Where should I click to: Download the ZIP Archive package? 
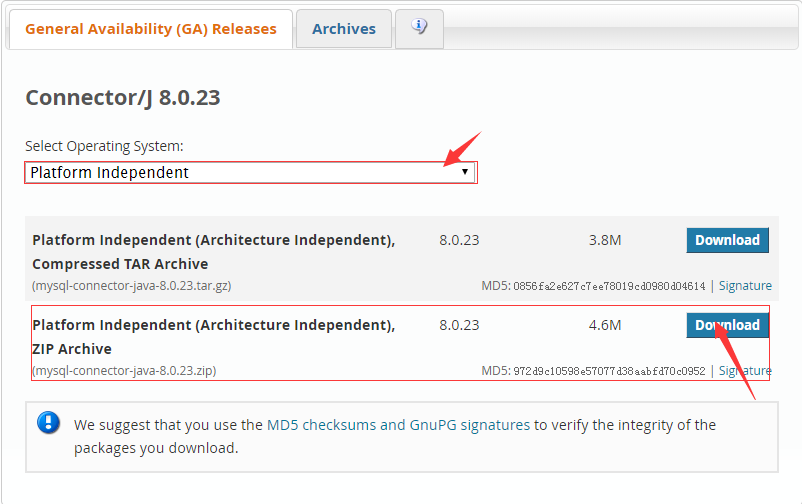pos(727,325)
